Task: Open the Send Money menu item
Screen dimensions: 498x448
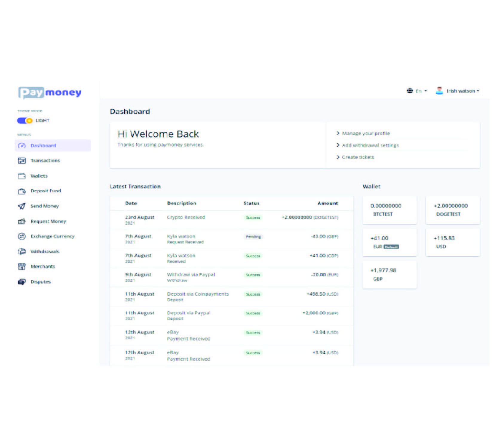Action: [x=45, y=206]
